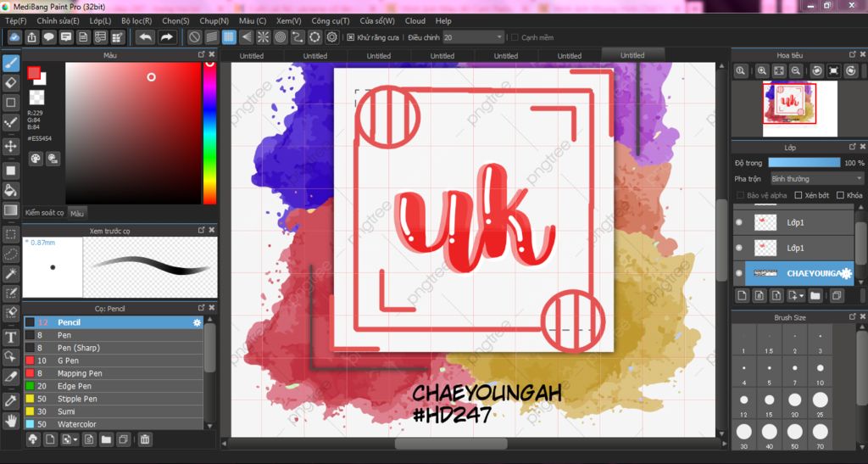Choose brush size 25 preset
This screenshot has height=464, width=868.
820,400
